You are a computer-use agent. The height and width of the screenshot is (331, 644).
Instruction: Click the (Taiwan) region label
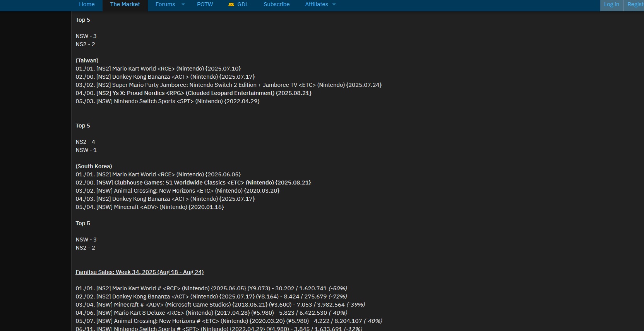(87, 60)
